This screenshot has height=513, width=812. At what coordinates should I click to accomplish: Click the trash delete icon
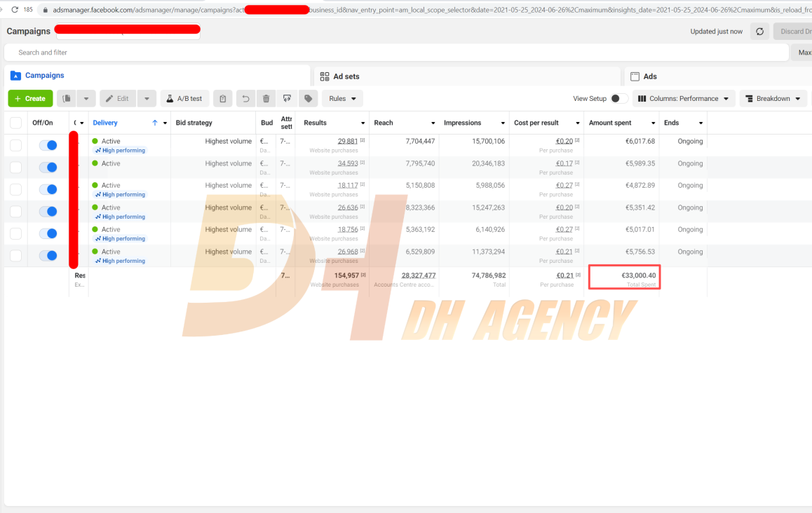click(x=266, y=98)
